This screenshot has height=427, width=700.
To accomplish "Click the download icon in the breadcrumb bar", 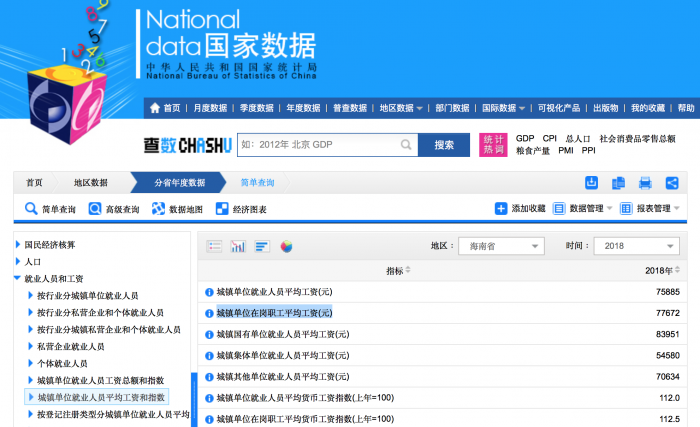I will pos(592,183).
